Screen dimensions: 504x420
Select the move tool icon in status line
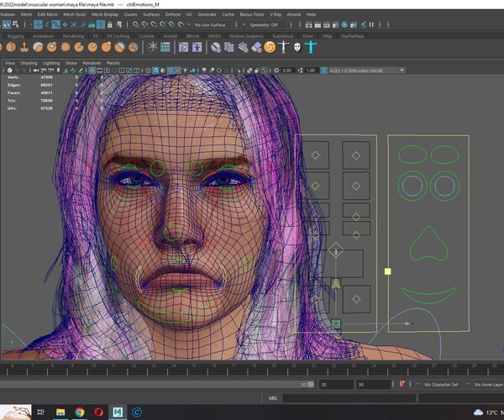point(38,24)
